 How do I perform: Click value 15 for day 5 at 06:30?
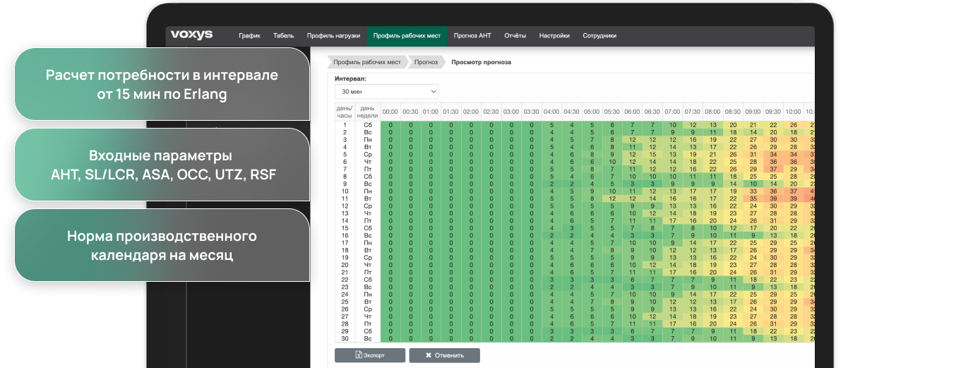coord(652,154)
